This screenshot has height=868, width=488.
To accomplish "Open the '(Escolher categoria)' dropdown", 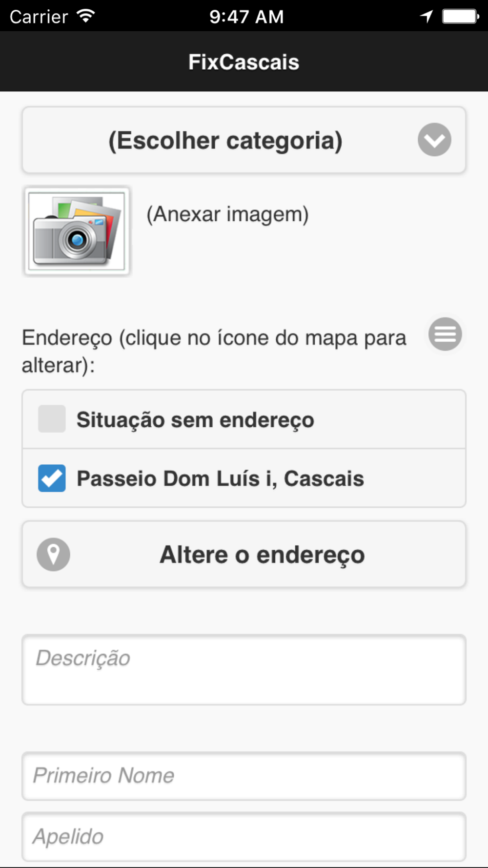I will [225, 141].
